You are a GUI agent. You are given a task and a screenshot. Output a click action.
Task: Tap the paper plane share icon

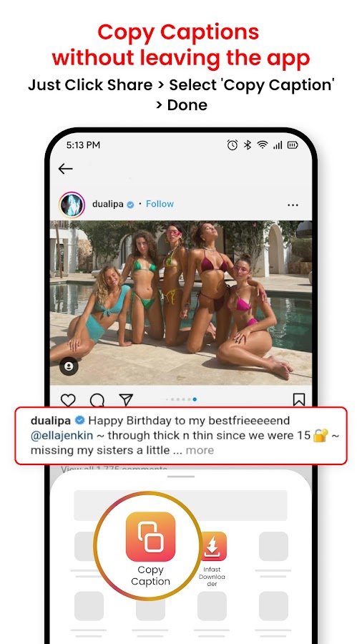pos(126,399)
